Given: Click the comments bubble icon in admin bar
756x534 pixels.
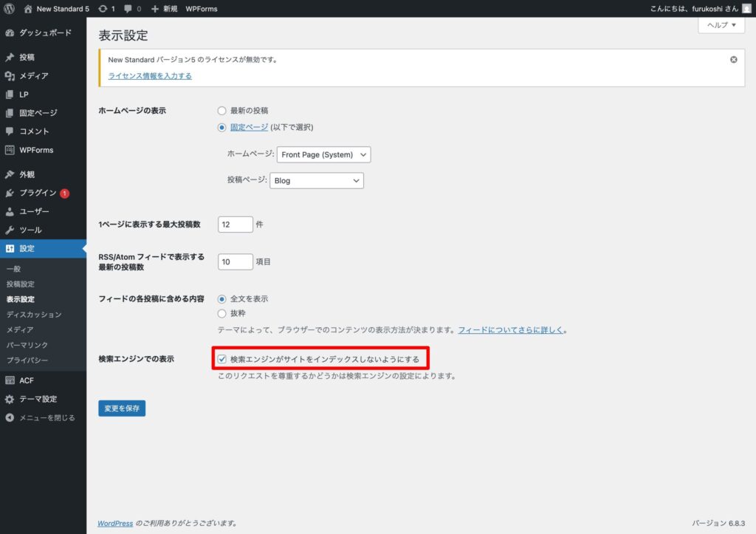Looking at the screenshot, I should point(129,9).
